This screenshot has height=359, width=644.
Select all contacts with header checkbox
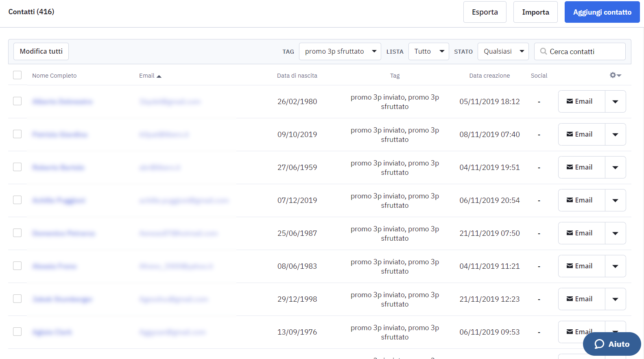click(x=17, y=75)
